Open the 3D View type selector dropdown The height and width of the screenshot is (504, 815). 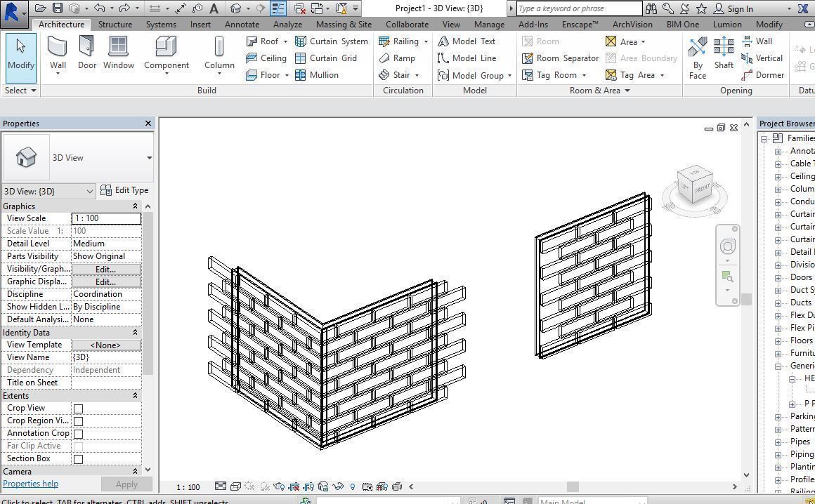tap(90, 191)
